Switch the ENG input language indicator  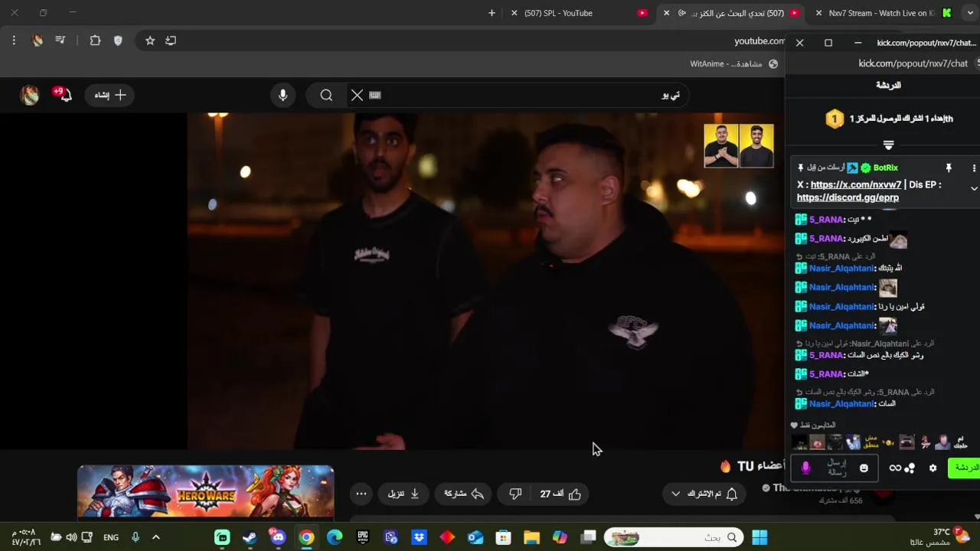click(x=111, y=537)
